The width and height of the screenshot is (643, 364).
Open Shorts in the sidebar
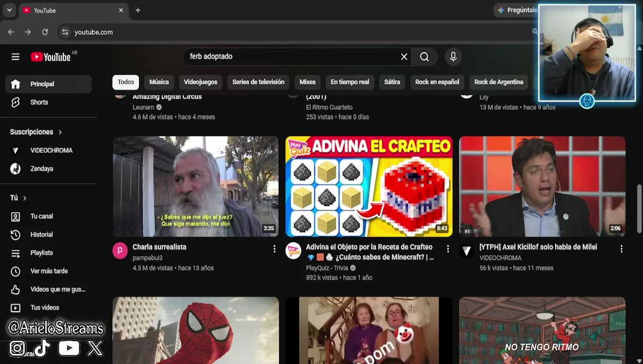[x=49, y=102]
